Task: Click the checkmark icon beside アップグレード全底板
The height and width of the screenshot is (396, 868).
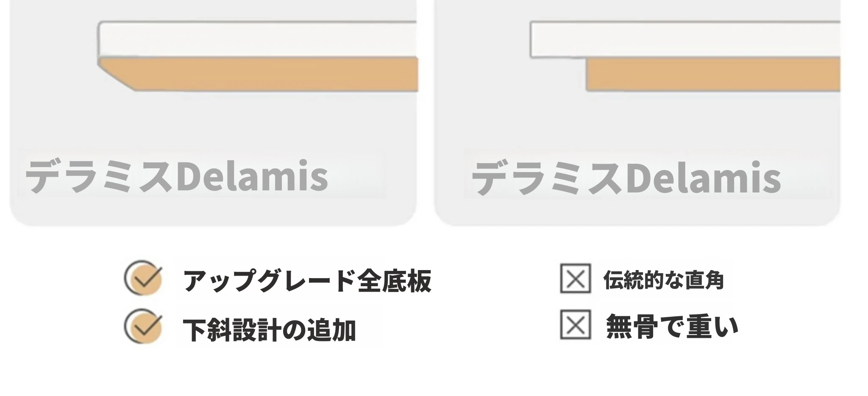Action: [x=143, y=278]
